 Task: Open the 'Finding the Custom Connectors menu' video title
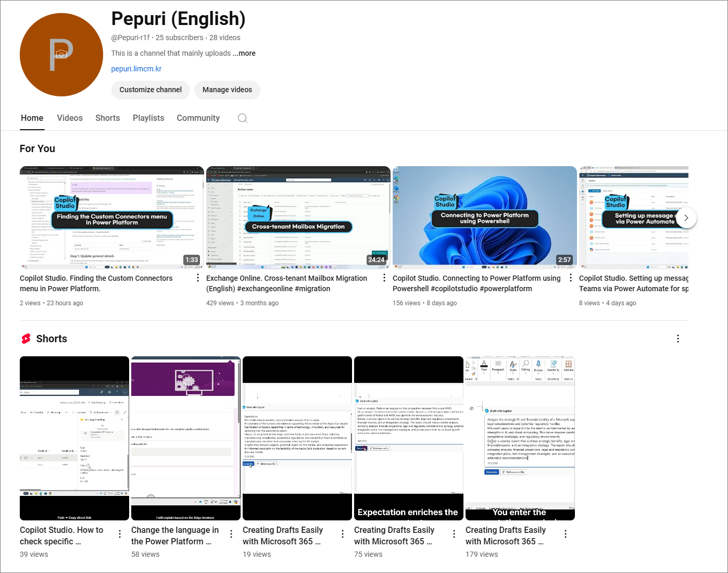96,283
